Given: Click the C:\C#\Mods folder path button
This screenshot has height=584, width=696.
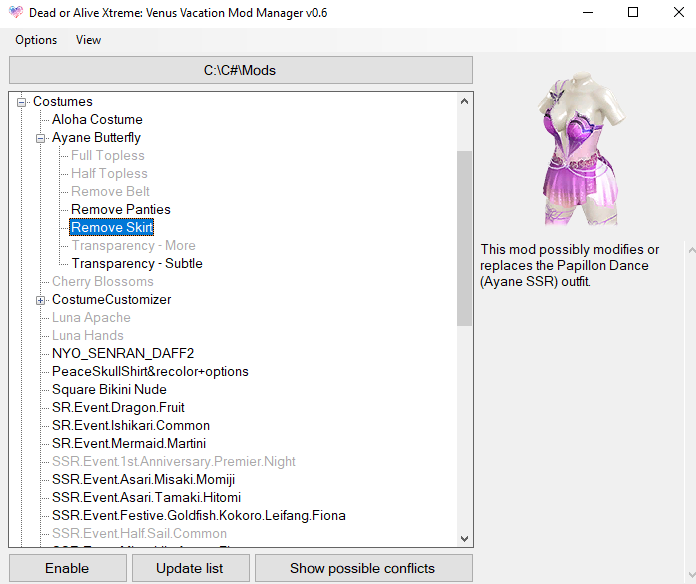Looking at the screenshot, I should [241, 70].
